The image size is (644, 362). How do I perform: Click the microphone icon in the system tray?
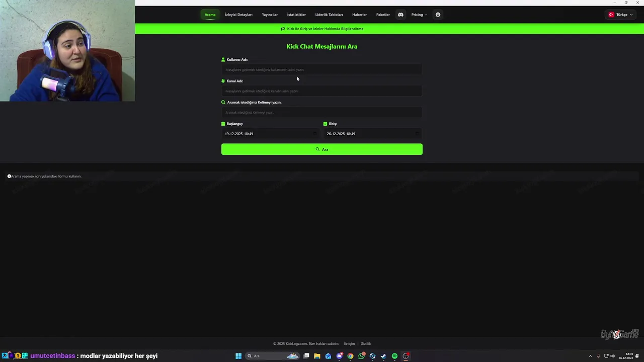pos(598,356)
